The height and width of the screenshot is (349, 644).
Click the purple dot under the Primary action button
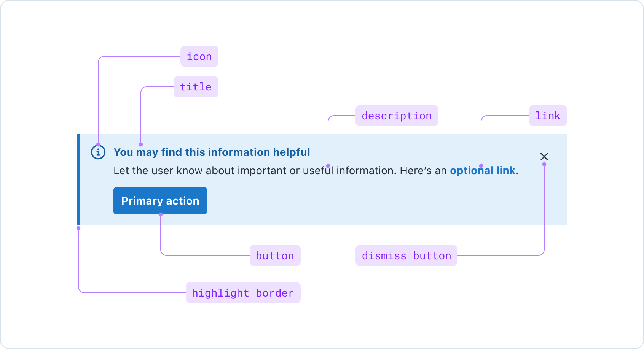coord(161,214)
